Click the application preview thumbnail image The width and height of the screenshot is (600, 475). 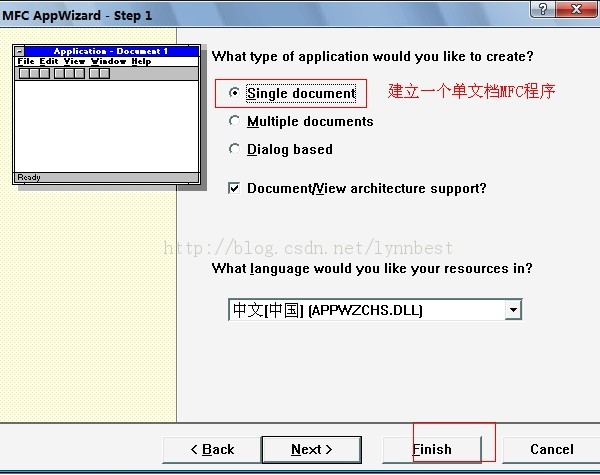click(x=106, y=114)
